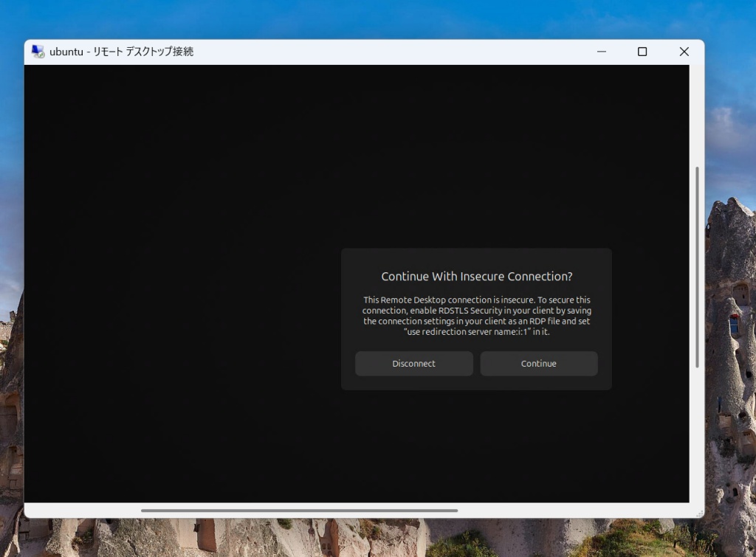
Task: Click the Remote Desktop icon in title bar
Action: coord(38,52)
